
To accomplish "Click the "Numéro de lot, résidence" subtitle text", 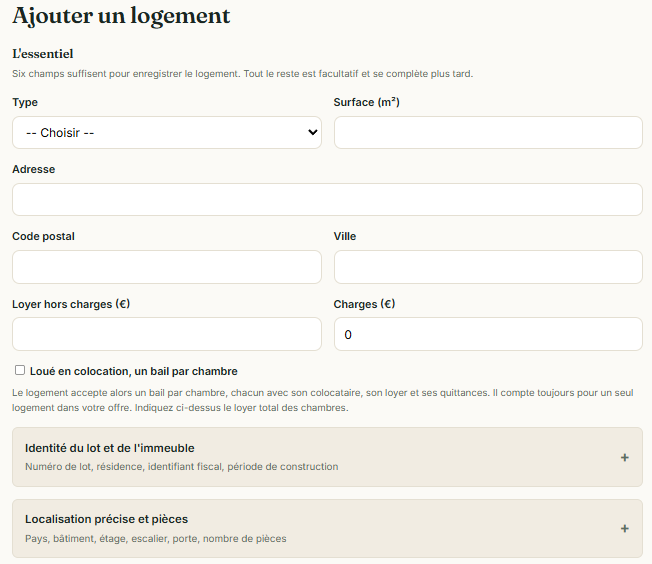I will pyautogui.click(x=182, y=467).
